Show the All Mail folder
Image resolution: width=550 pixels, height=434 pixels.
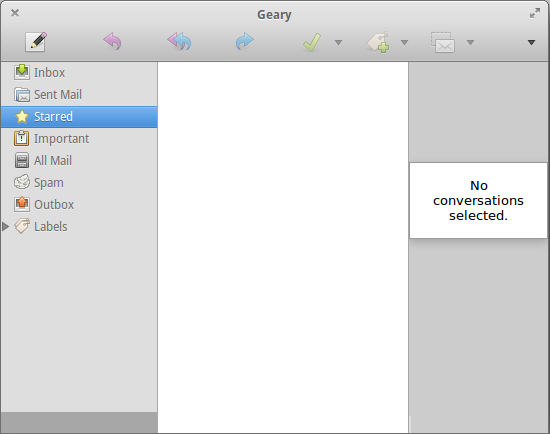point(79,161)
